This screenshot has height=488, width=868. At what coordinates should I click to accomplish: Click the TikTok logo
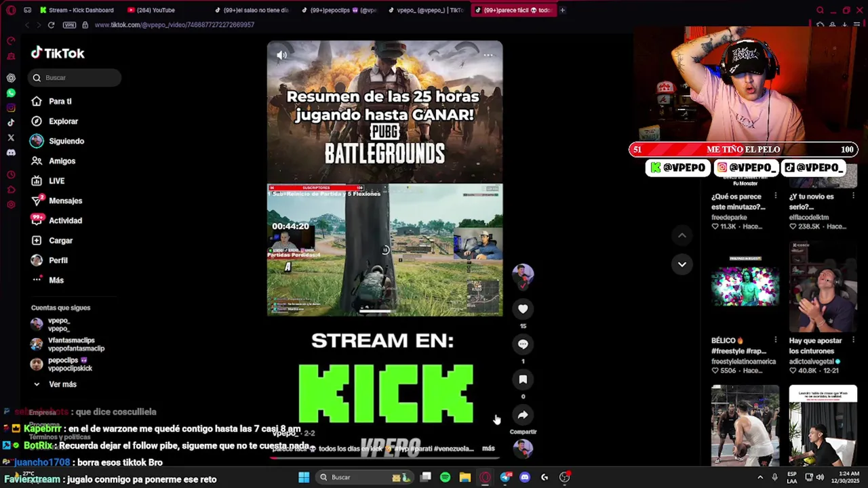[58, 53]
